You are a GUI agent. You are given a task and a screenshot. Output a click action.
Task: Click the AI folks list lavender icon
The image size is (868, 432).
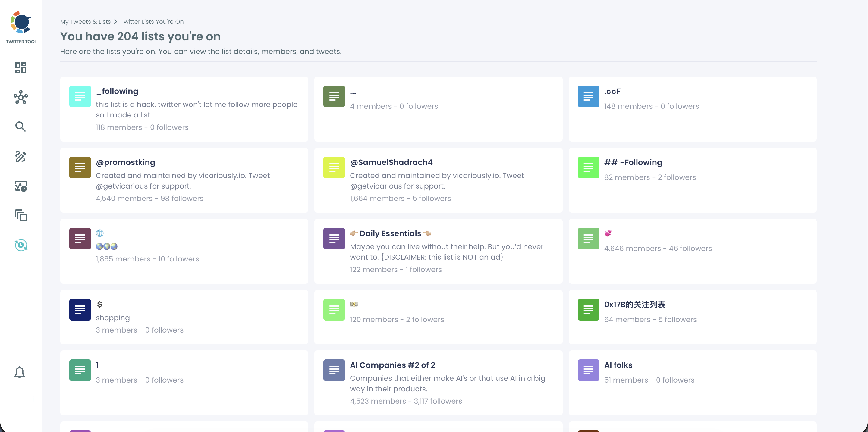[589, 370]
